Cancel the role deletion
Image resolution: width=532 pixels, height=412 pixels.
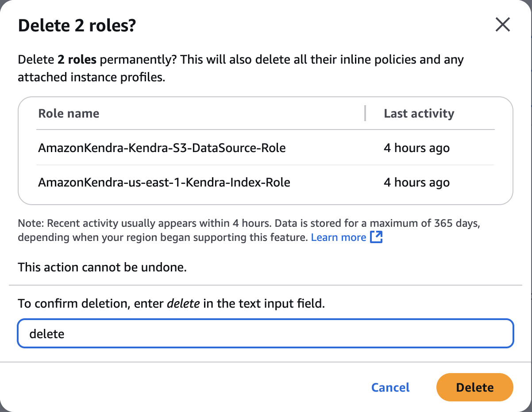390,388
